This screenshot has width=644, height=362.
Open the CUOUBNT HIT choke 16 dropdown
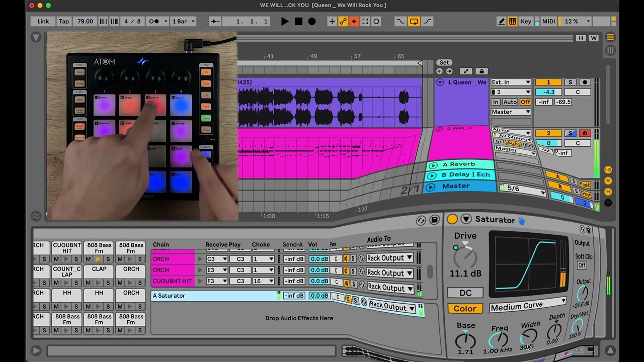click(x=263, y=281)
